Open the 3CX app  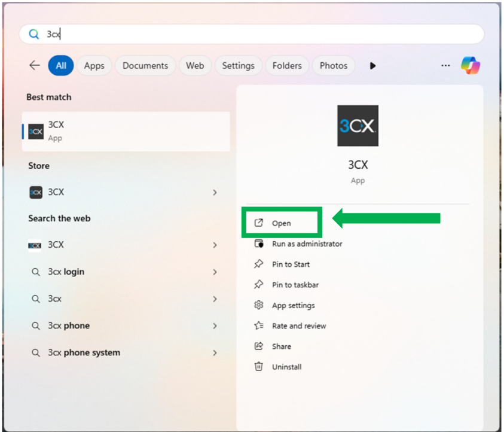(281, 223)
